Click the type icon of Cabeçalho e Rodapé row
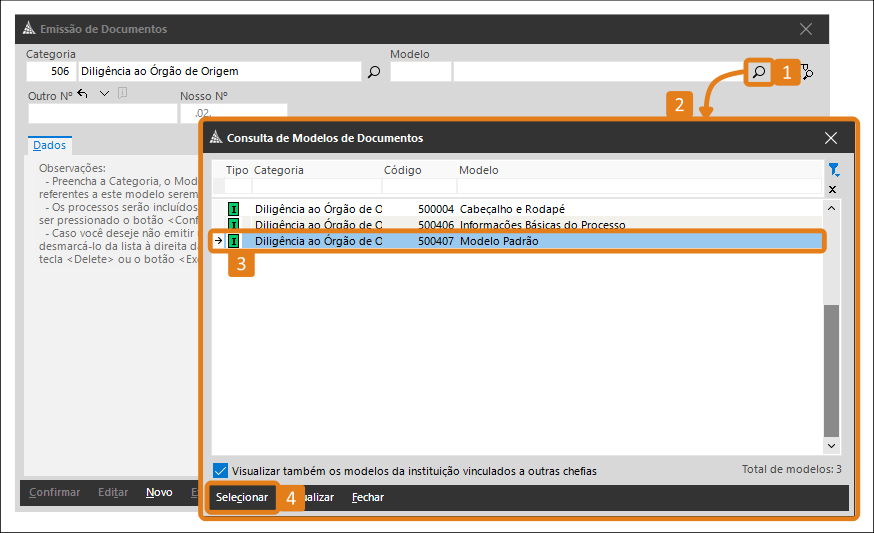This screenshot has height=533, width=874. 234,209
